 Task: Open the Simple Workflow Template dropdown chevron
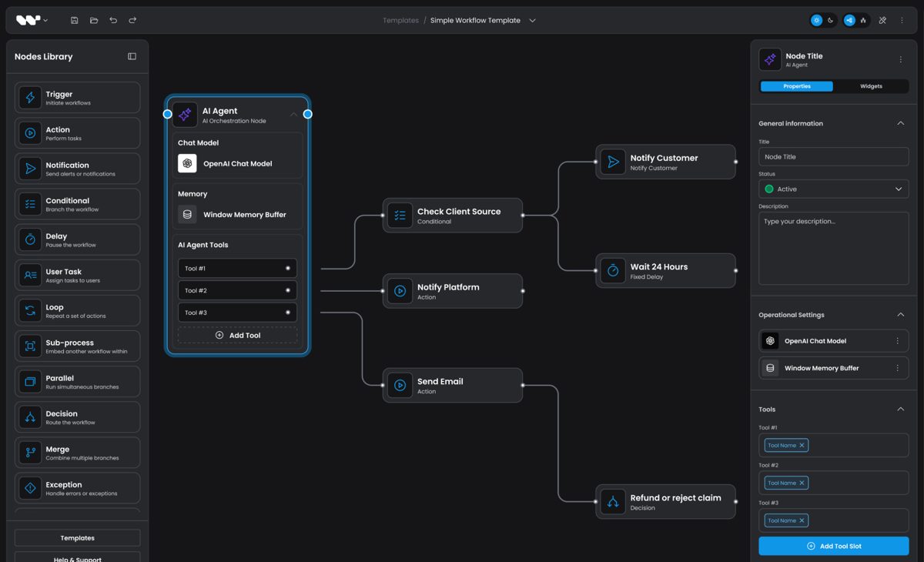[532, 21]
